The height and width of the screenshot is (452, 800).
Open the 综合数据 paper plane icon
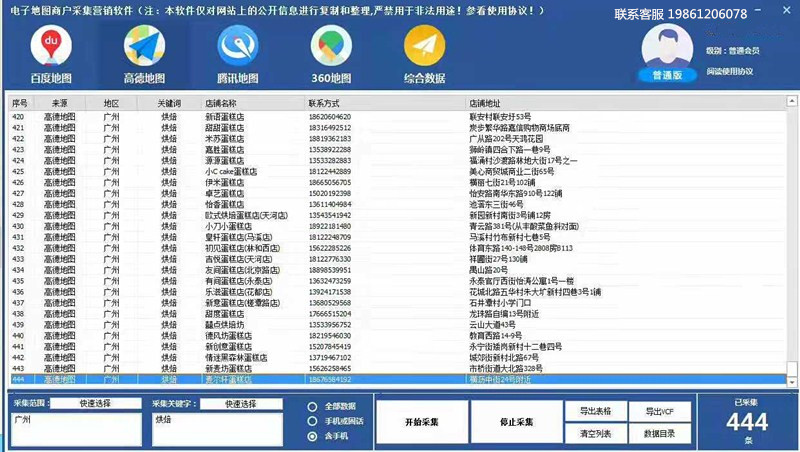pos(424,46)
